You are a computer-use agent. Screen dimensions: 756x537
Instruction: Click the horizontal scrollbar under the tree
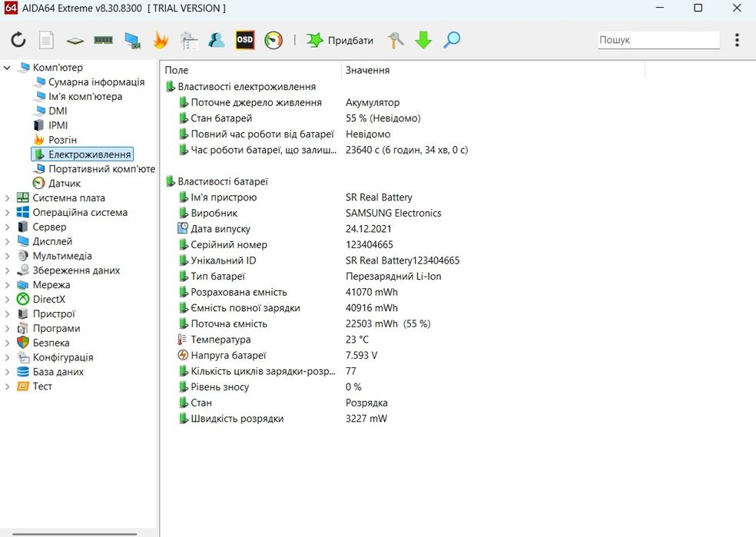pyautogui.click(x=75, y=534)
